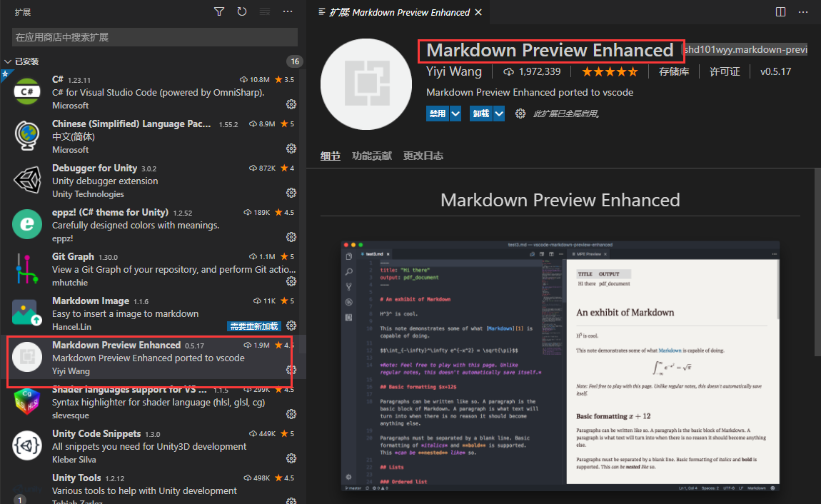This screenshot has width=821, height=504.
Task: Click the extension identifier shd101wyy.markdown-preview text
Action: click(x=745, y=50)
